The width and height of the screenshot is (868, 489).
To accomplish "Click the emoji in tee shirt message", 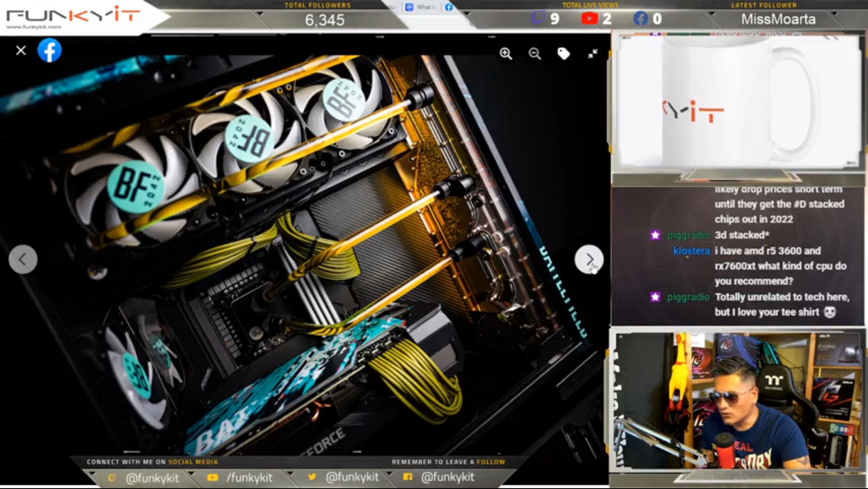I will click(830, 312).
